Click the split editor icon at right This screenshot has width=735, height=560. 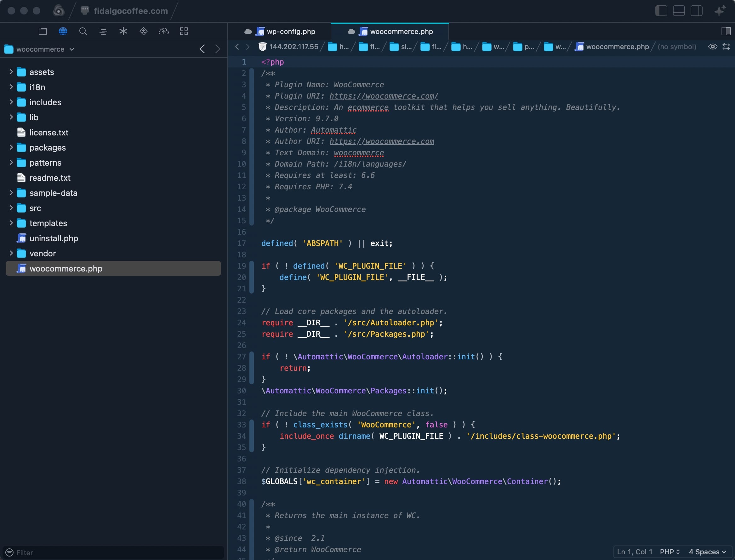726,31
